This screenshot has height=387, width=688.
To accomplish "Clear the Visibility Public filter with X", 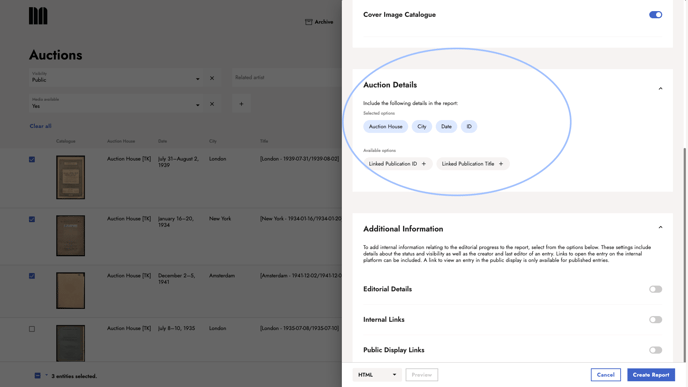I will [212, 78].
